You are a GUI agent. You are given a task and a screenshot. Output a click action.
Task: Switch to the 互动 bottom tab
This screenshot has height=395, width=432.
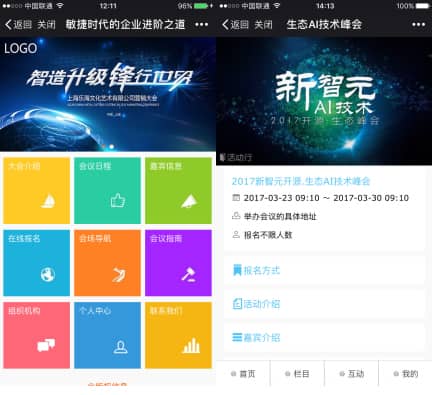(x=351, y=374)
